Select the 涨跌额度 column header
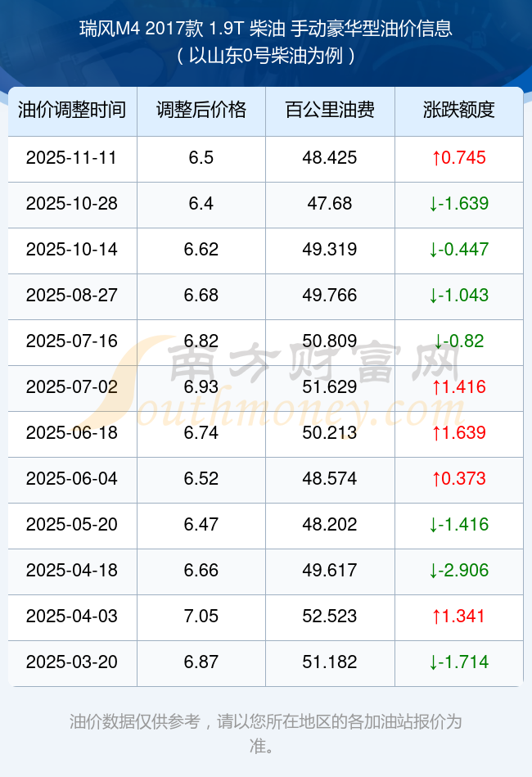The height and width of the screenshot is (777, 532). click(x=458, y=111)
